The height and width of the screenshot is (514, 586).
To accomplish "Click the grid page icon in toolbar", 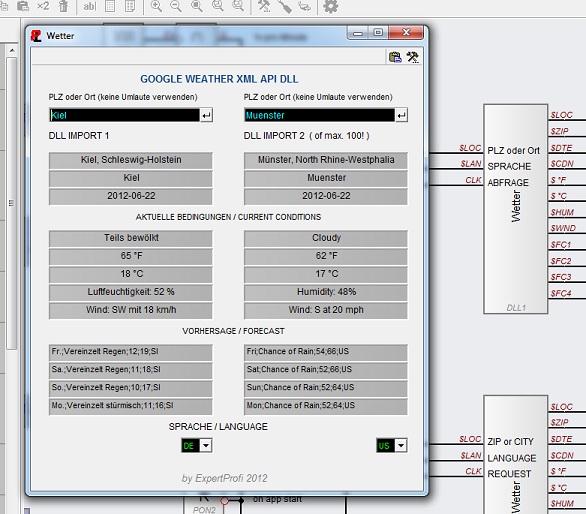I will click(x=110, y=6).
